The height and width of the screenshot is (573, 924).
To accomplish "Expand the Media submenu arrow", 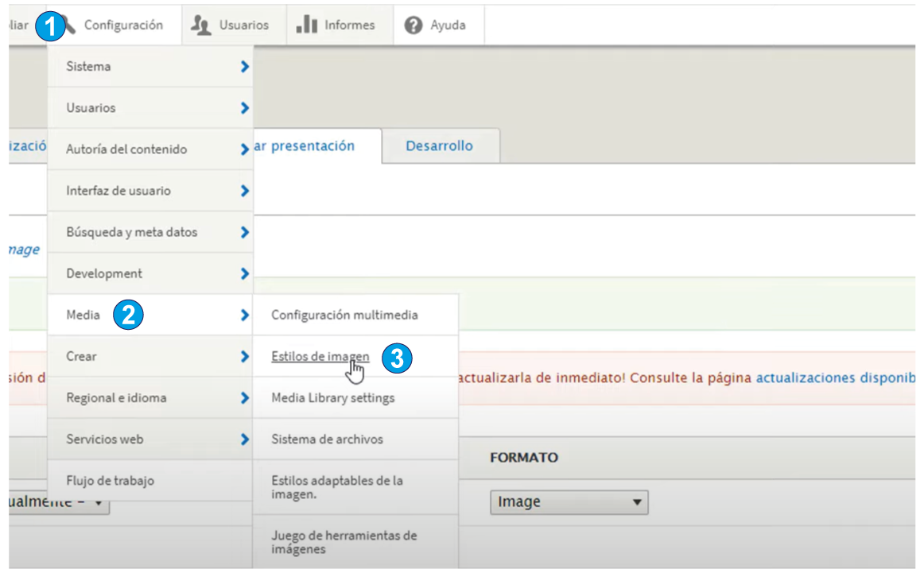I will 245,315.
